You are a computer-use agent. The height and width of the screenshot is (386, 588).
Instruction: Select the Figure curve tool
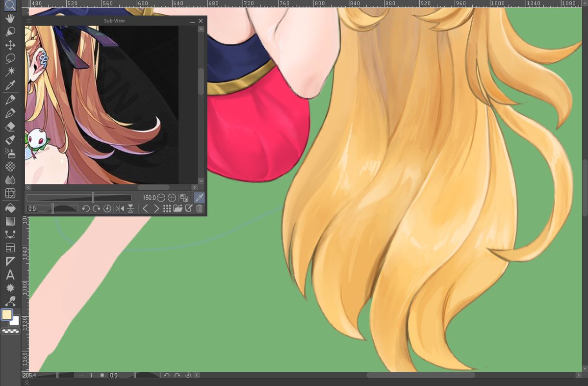10,234
